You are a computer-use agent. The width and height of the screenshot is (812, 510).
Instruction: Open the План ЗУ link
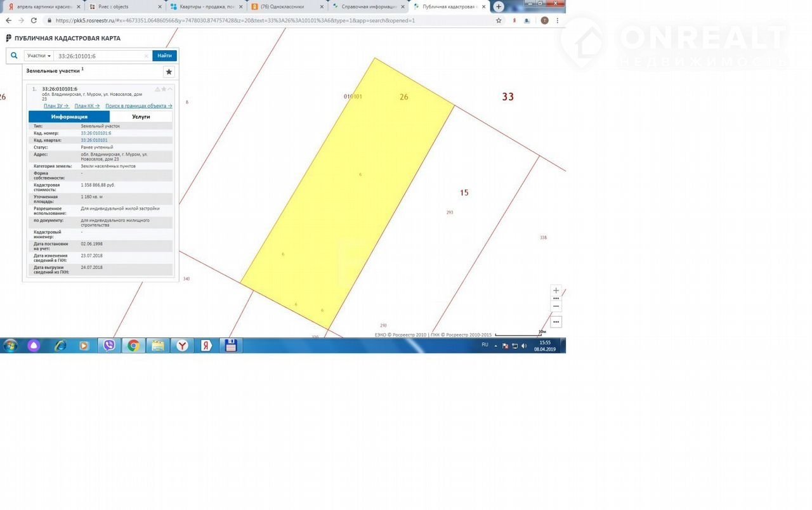point(56,106)
